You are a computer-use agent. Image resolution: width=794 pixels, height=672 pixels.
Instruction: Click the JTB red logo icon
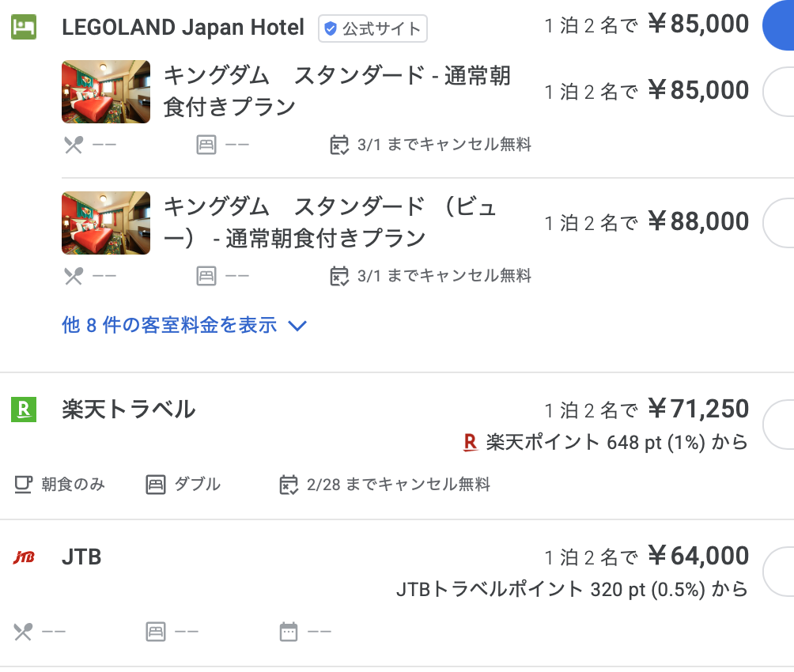[24, 557]
